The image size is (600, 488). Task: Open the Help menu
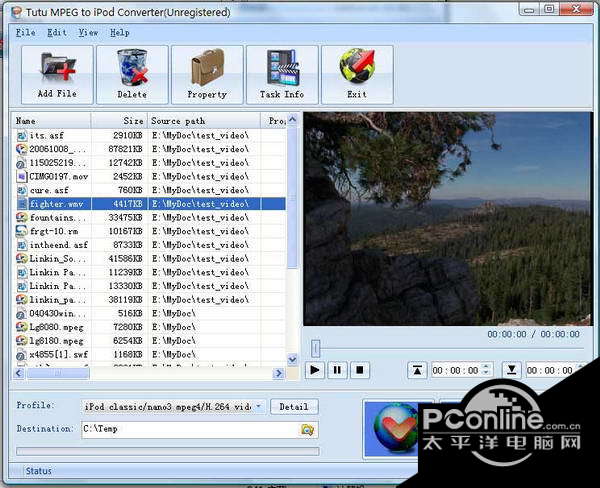point(120,33)
